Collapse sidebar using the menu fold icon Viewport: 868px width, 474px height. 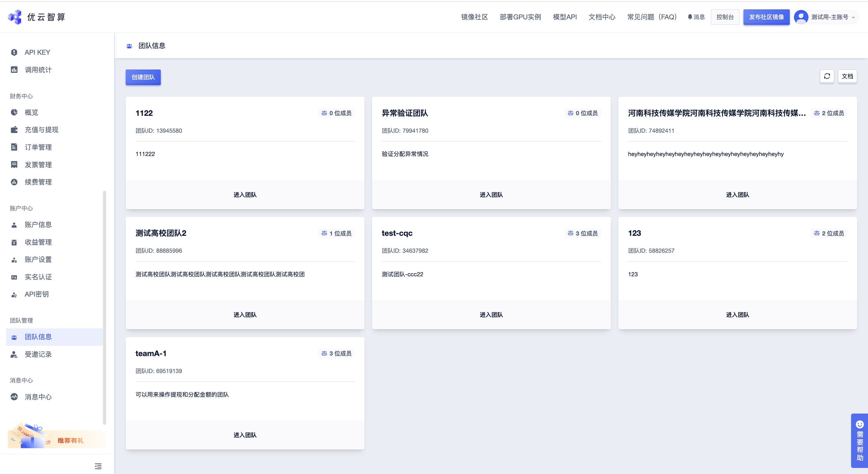[x=98, y=466]
